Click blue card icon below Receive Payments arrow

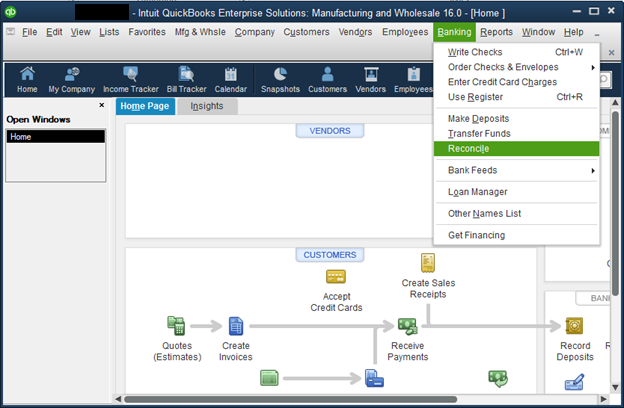(374, 378)
